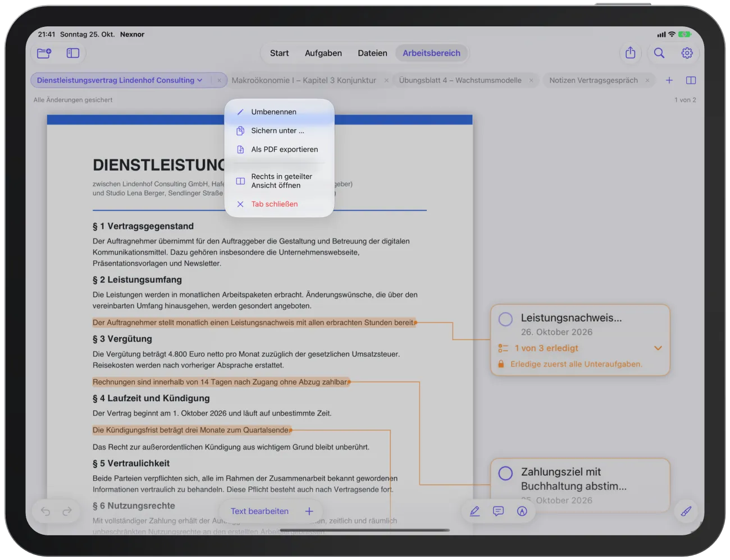Close the Übungsblatt 4 tab

531,80
